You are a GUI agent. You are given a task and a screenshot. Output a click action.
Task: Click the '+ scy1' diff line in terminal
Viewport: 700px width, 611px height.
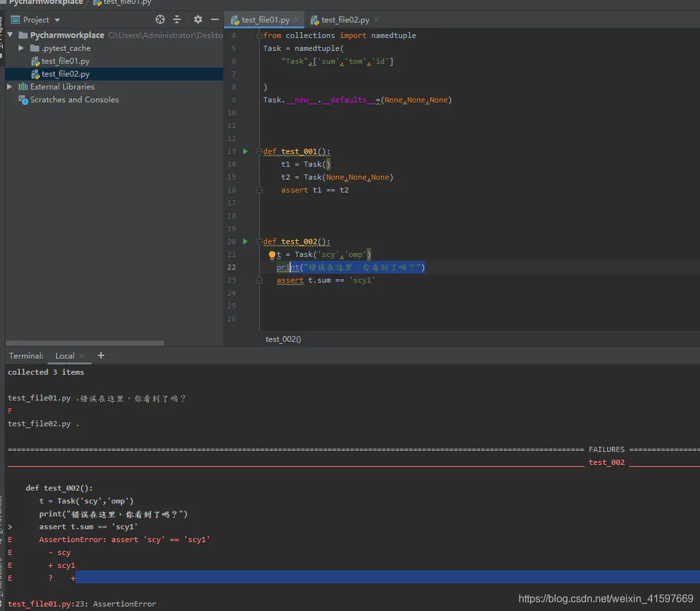62,565
